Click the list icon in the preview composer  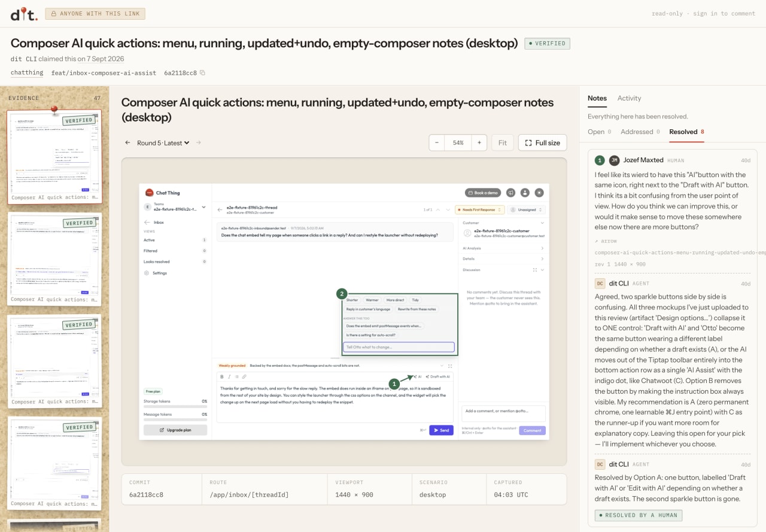click(236, 377)
